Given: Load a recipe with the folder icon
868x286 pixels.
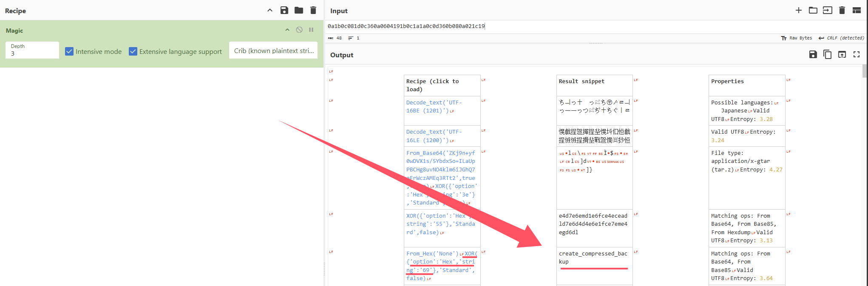Looking at the screenshot, I should tap(299, 11).
